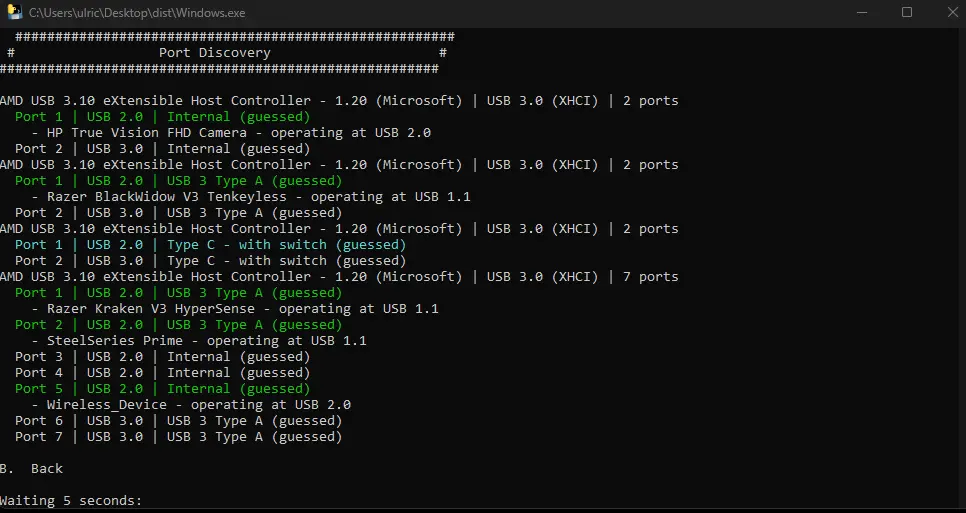
Task: Click green Port 2 USB 2.0 Type A line
Action: coord(179,325)
